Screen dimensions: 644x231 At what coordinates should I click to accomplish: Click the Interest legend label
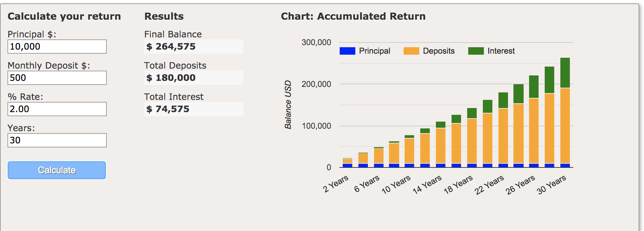click(501, 51)
